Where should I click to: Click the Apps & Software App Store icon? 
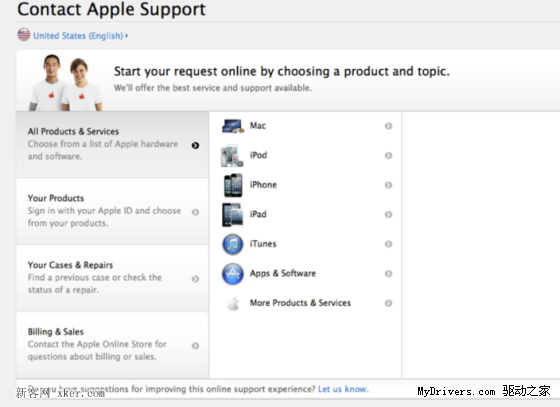(x=233, y=274)
